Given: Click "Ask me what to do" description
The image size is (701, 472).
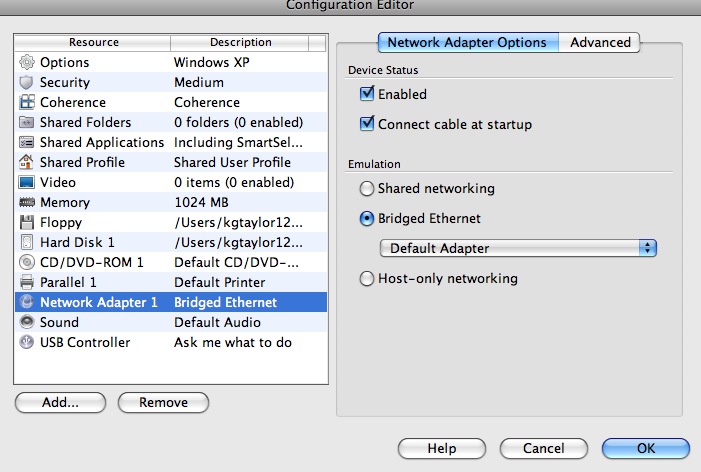Looking at the screenshot, I should (233, 342).
